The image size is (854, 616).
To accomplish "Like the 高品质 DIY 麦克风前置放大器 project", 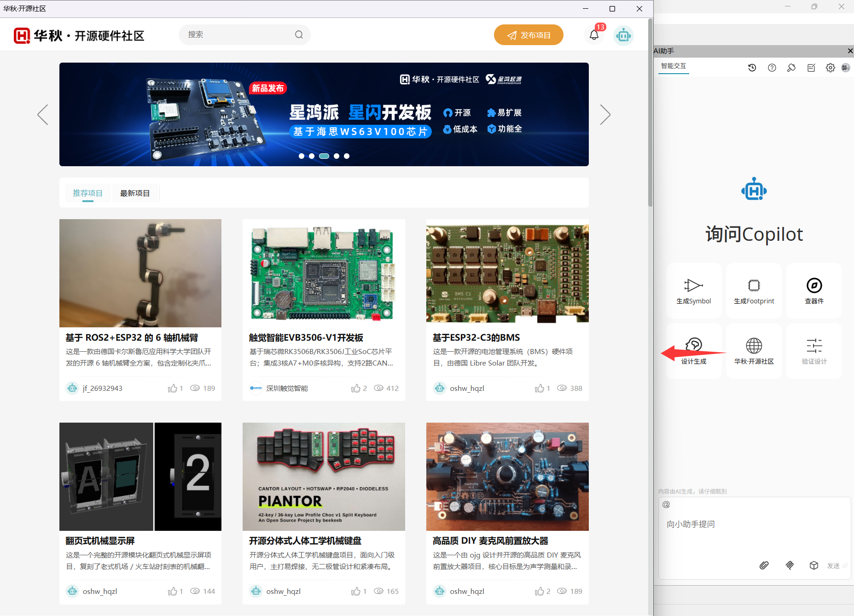I will click(x=539, y=591).
